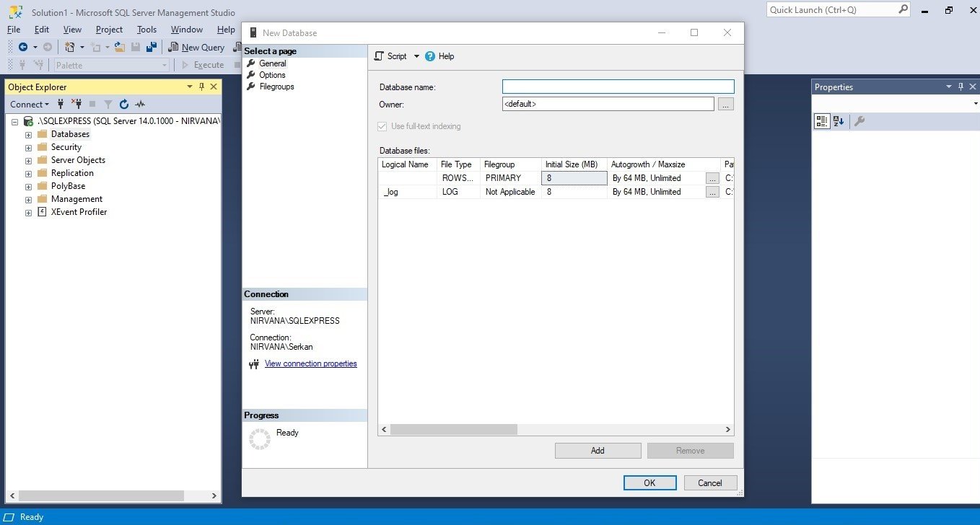Click Connect Object Explorer plug icon
The image size is (980, 525).
click(x=61, y=104)
